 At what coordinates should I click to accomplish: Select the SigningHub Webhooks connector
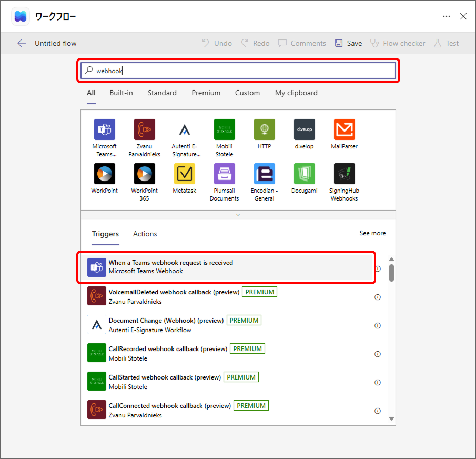click(345, 174)
